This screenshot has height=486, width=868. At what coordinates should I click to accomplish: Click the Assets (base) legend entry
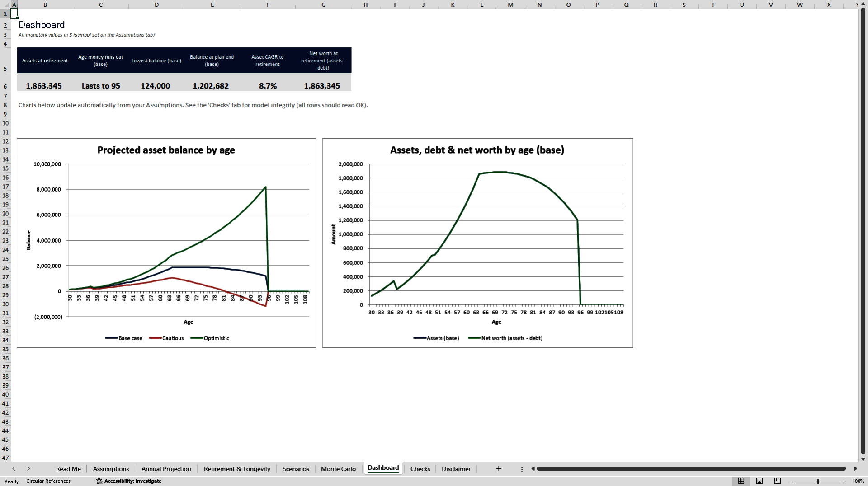tap(436, 338)
